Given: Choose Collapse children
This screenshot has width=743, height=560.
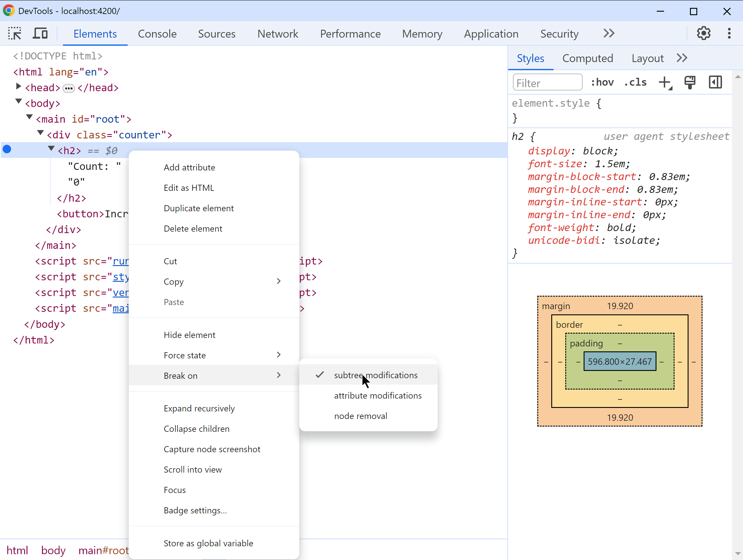Looking at the screenshot, I should (x=214, y=429).
